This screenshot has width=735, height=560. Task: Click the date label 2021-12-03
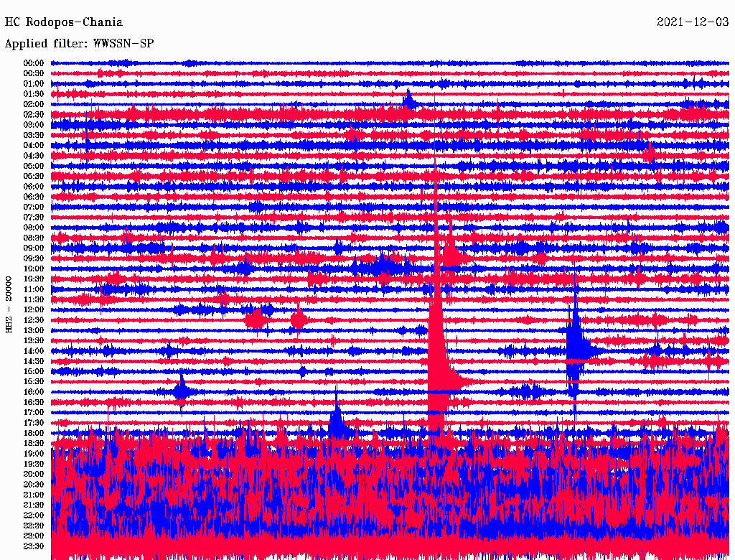tap(693, 22)
